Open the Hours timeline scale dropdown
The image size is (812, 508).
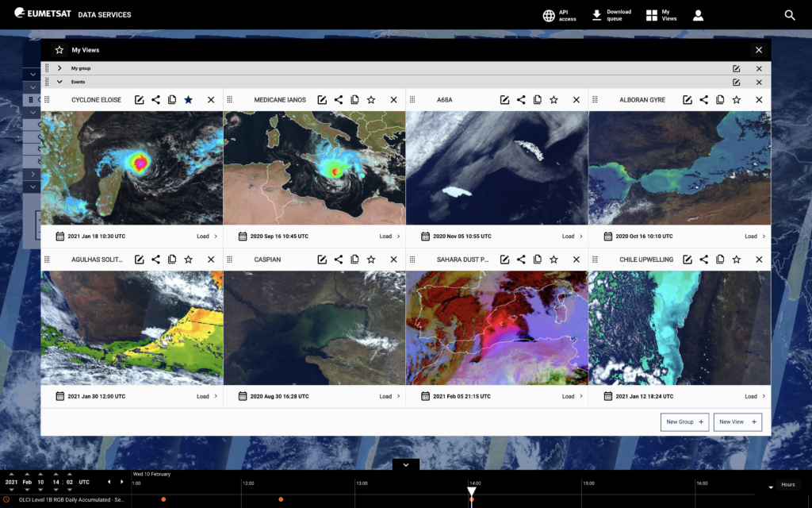782,485
